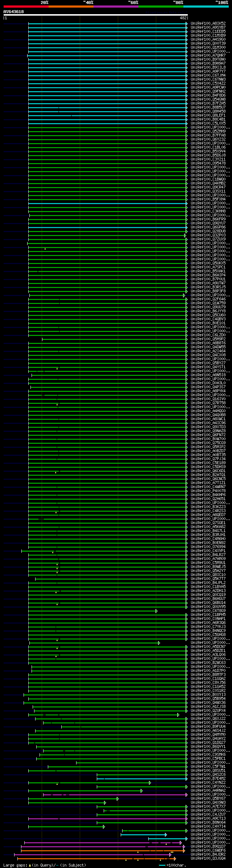Viewport: 232px width, 868px height.
Task: Open hit UniRef100_B8MTF3
Action: pyautogui.click(x=208, y=675)
